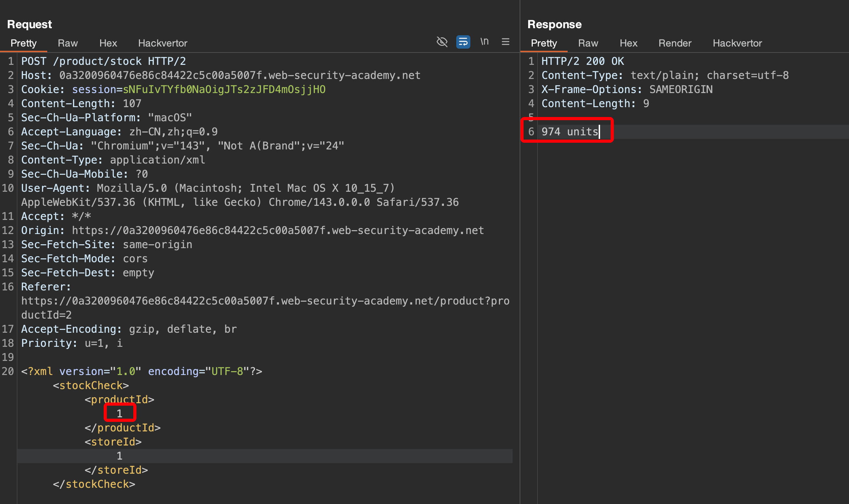This screenshot has height=504, width=849.
Task: Switch Response view to Raw tab
Action: point(588,43)
